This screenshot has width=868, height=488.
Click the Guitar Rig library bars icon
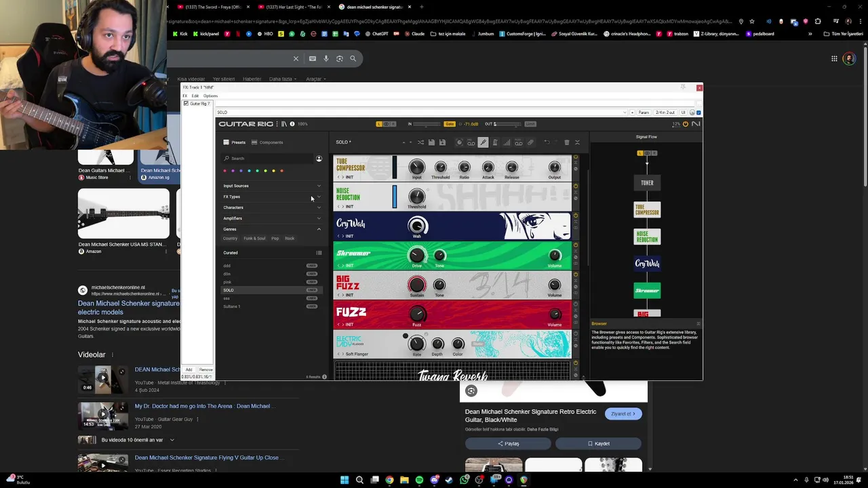pyautogui.click(x=284, y=124)
